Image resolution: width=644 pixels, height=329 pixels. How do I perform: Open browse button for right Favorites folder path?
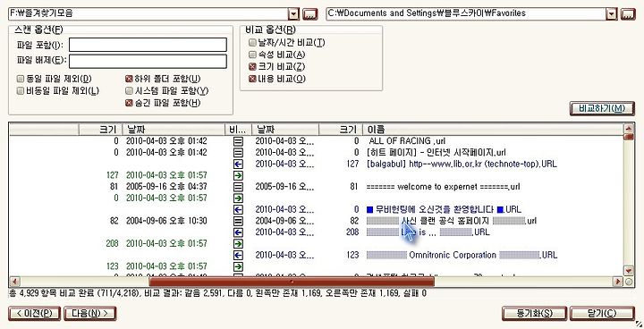[628, 14]
